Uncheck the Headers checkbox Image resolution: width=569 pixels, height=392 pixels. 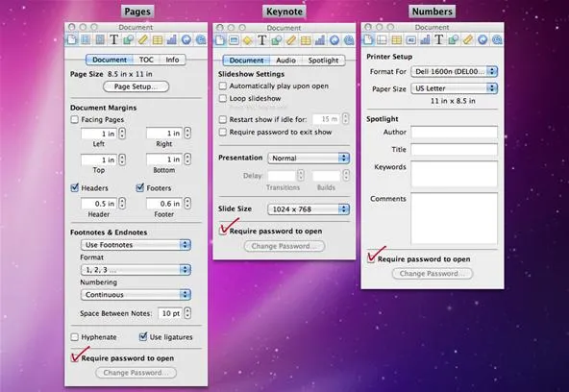pyautogui.click(x=74, y=187)
